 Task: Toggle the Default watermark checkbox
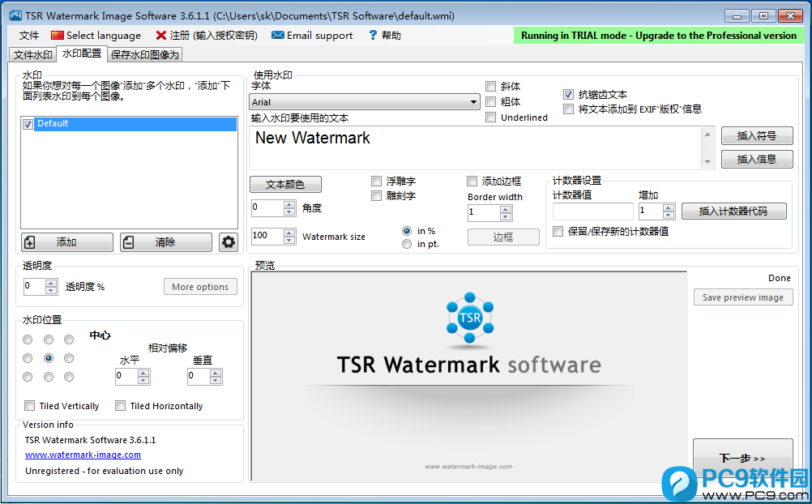[x=28, y=124]
